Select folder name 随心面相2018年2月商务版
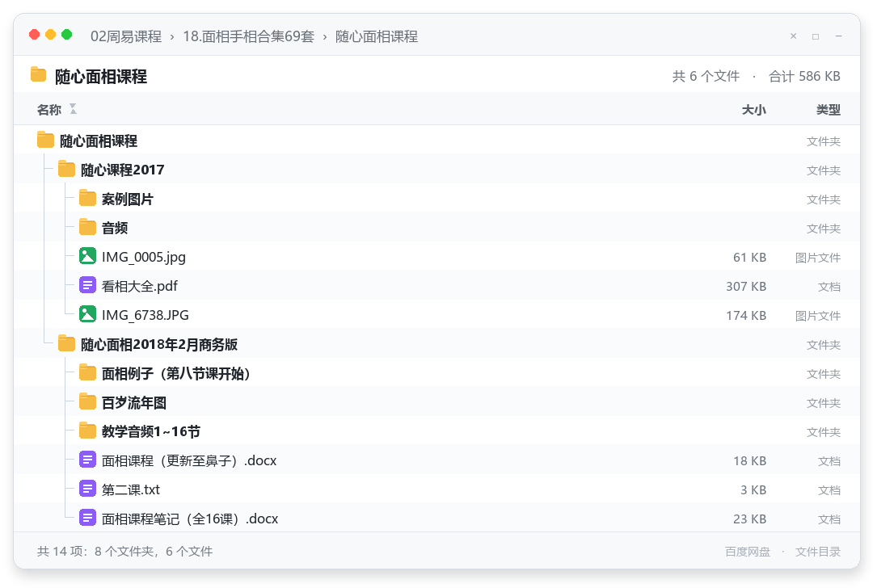Viewport: 873px width, 588px height. pyautogui.click(x=159, y=344)
